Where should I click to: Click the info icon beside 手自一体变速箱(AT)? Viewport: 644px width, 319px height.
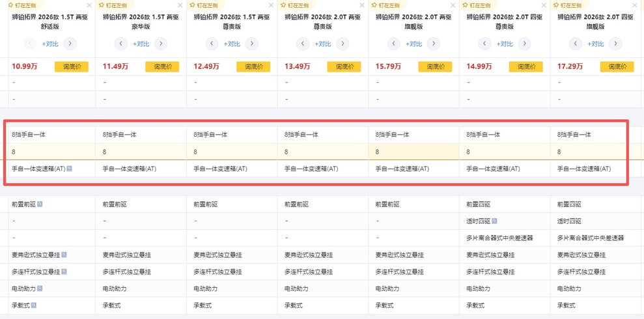click(x=70, y=169)
